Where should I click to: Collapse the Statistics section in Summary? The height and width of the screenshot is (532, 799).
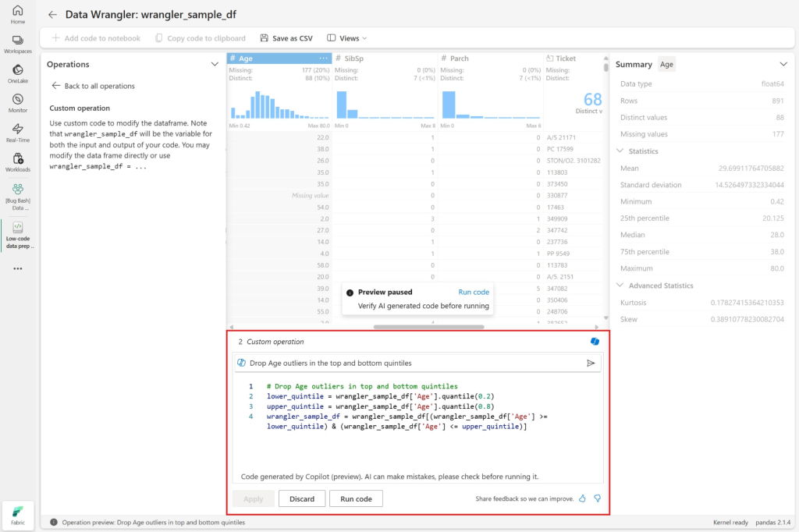620,151
